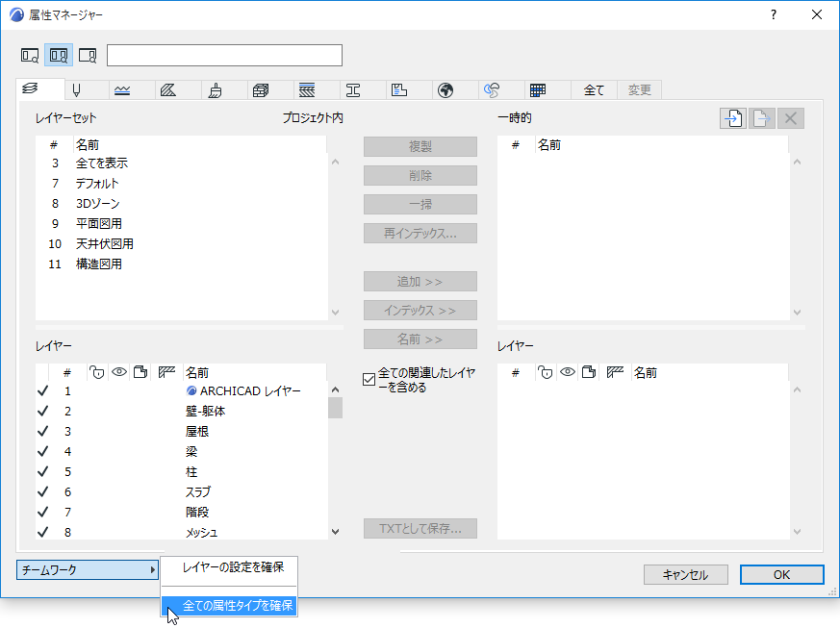Click project layer list scroll-down arrow
Image resolution: width=840 pixels, height=628 pixels.
pos(336,532)
